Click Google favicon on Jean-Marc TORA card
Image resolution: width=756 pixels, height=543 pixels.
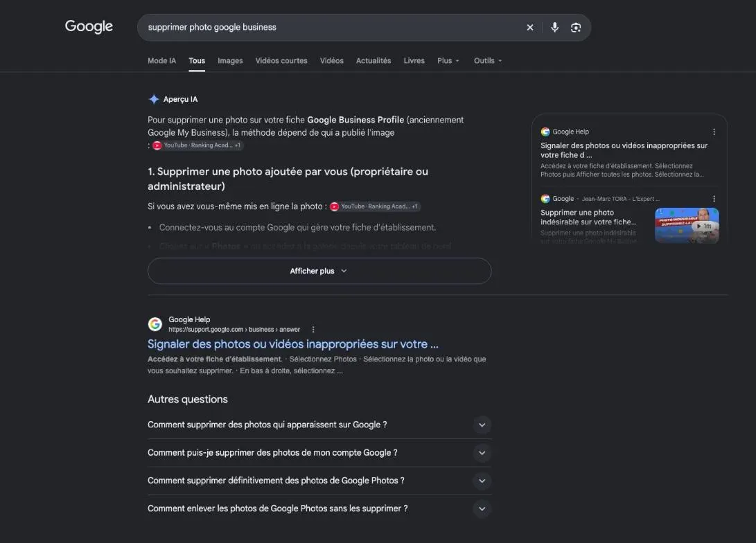coord(545,199)
